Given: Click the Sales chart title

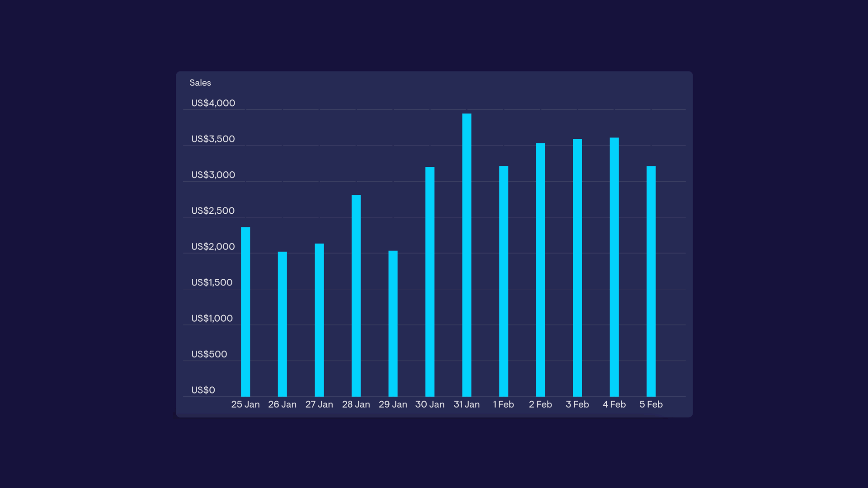Looking at the screenshot, I should (200, 83).
